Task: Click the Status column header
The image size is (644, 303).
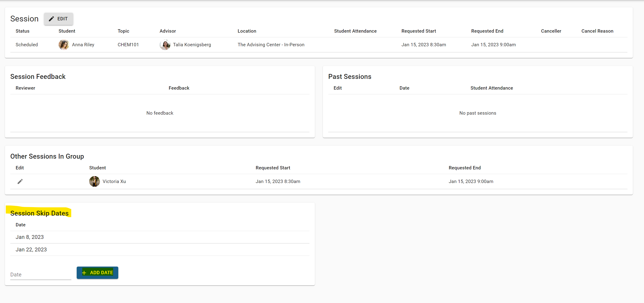Action: 23,31
